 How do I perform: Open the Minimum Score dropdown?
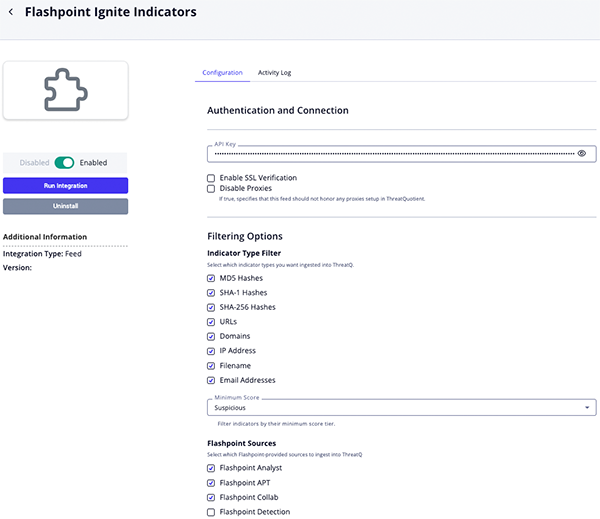click(x=400, y=408)
